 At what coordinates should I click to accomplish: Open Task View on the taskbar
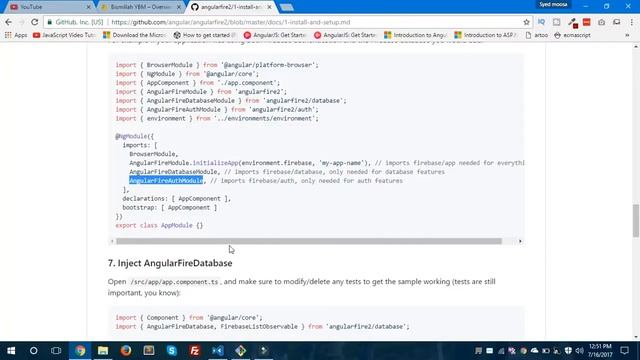coord(56,351)
